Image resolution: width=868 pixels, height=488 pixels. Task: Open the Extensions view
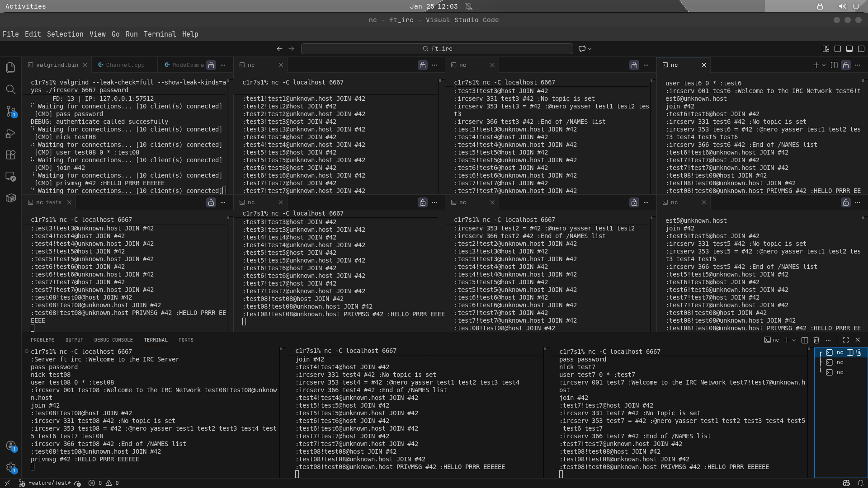[11, 155]
